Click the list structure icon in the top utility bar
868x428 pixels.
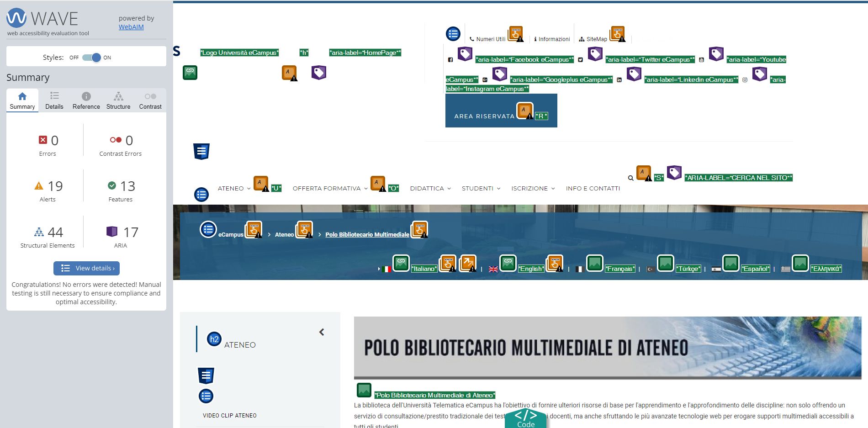click(453, 34)
